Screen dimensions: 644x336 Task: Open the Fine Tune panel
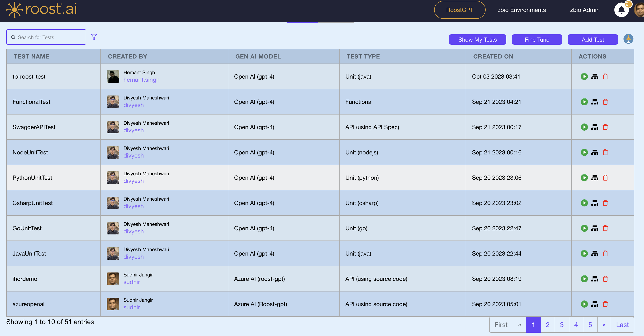(537, 39)
